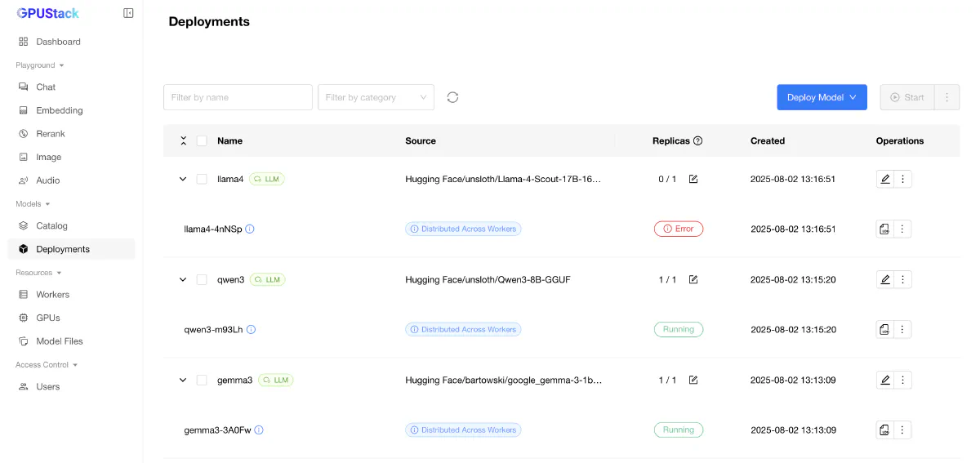
Task: View logs for llama4-4nNSp instance
Action: (x=885, y=229)
